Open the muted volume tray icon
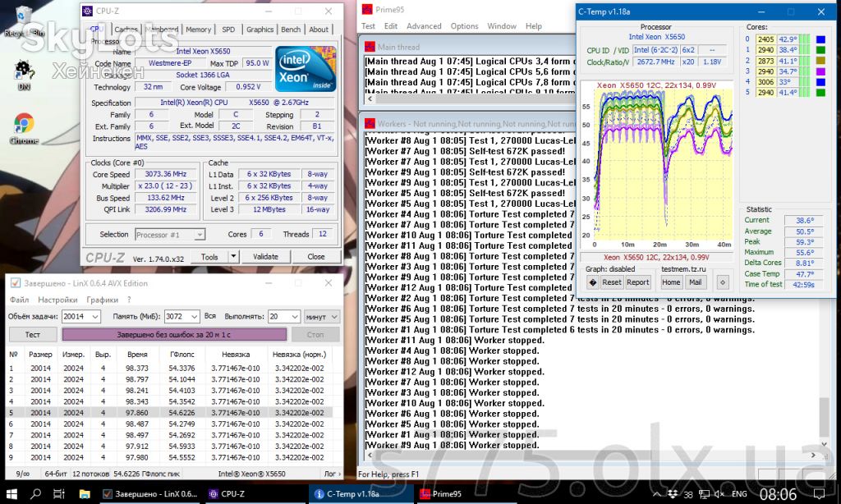The height and width of the screenshot is (504, 841). coord(719,494)
